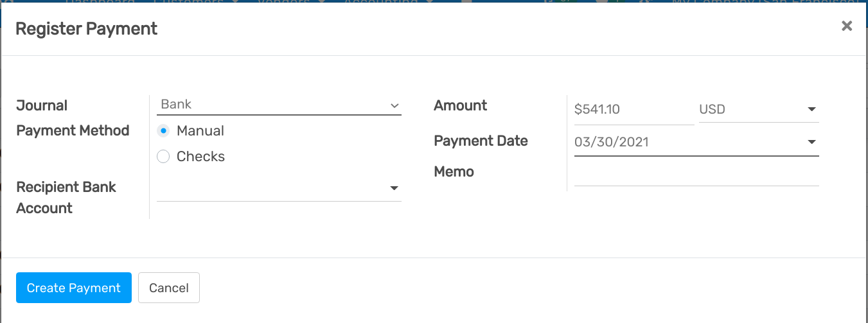Click the Amount field label
This screenshot has height=323, width=868.
tap(461, 105)
